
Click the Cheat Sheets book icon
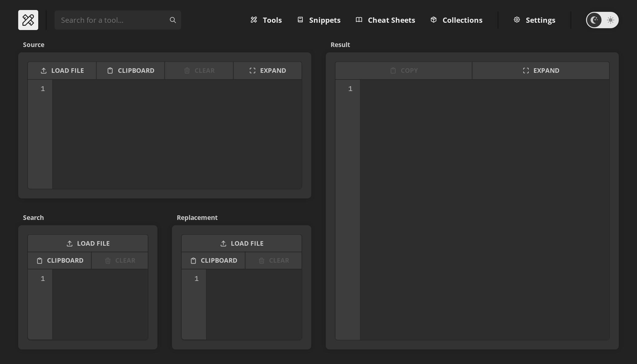[x=359, y=20]
